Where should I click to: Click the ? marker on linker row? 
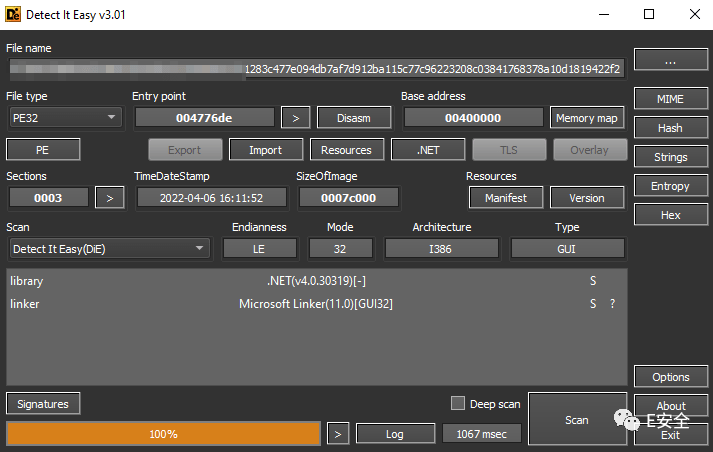point(613,304)
